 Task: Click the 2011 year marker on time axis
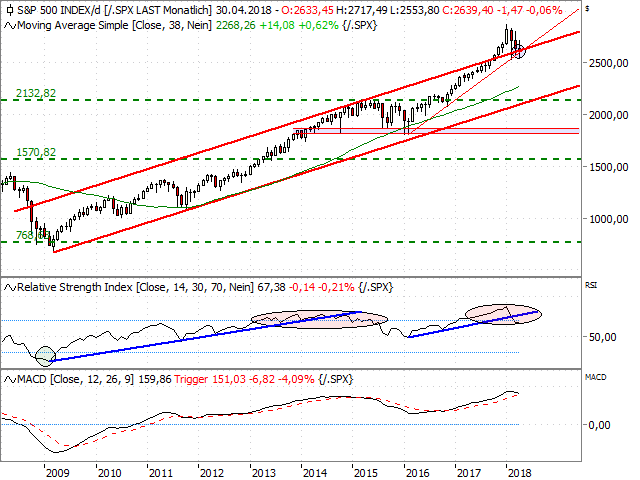[x=160, y=473]
